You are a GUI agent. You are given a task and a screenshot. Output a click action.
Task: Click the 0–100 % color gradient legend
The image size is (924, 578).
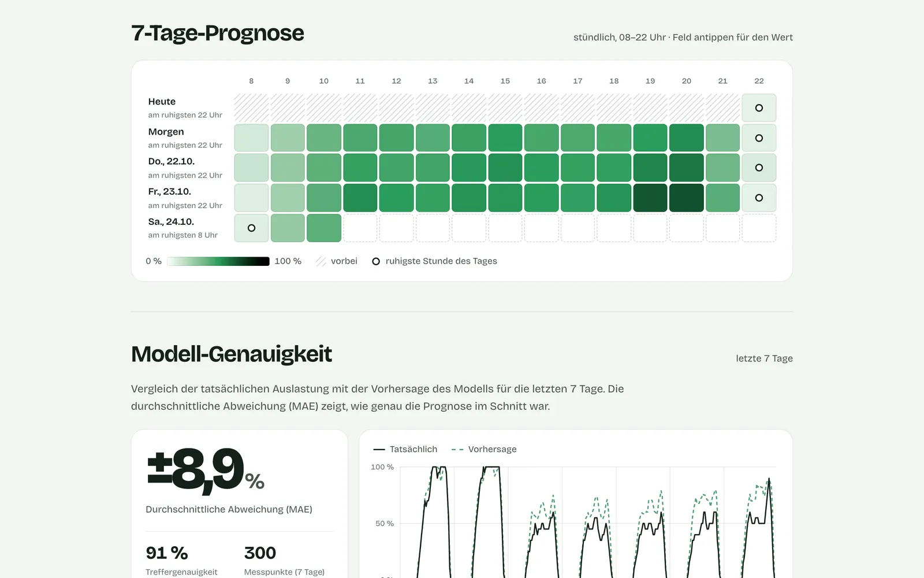pyautogui.click(x=218, y=261)
